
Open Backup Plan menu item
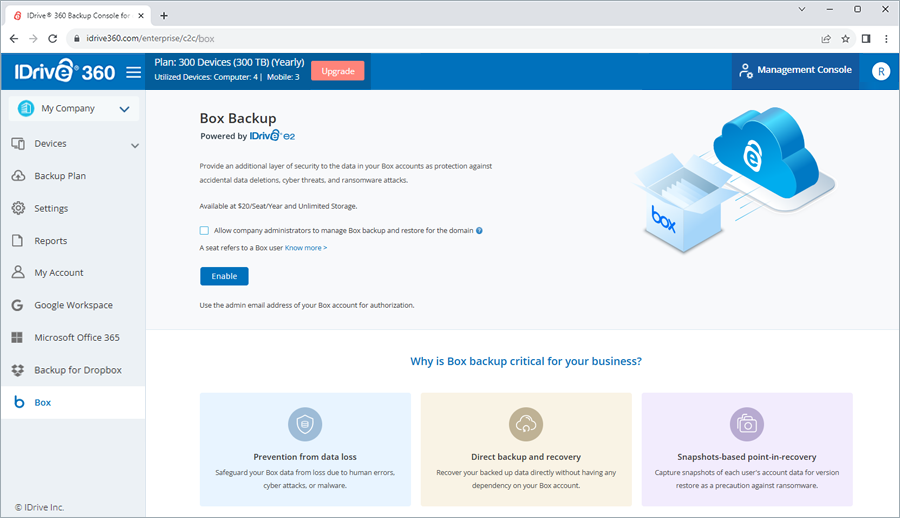[73, 176]
